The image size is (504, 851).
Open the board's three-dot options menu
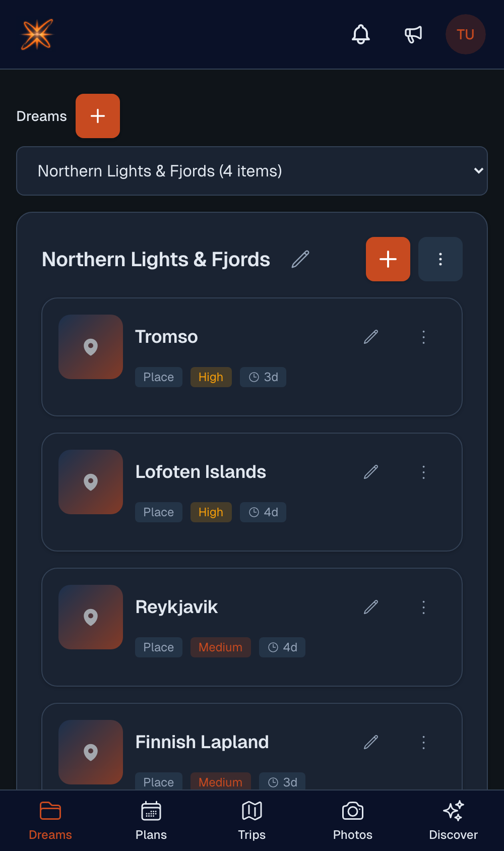coord(440,259)
